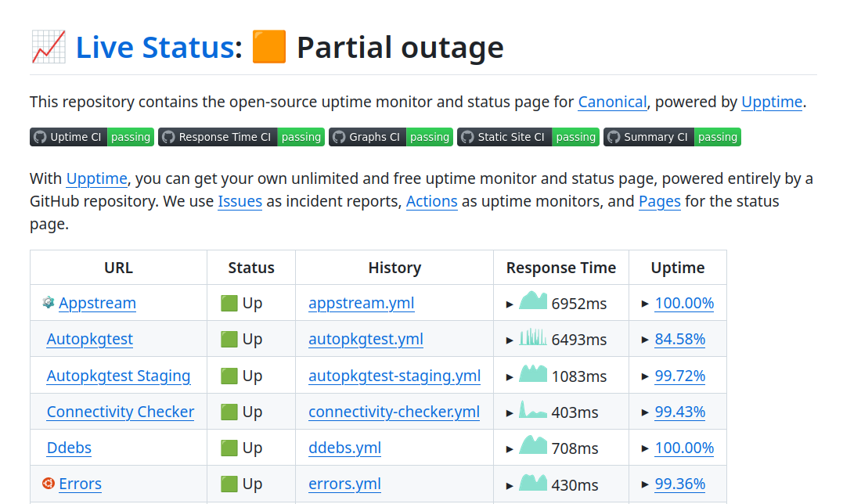Click the Appstream gear icon
Viewport: 843px width, 504px height.
(x=49, y=302)
